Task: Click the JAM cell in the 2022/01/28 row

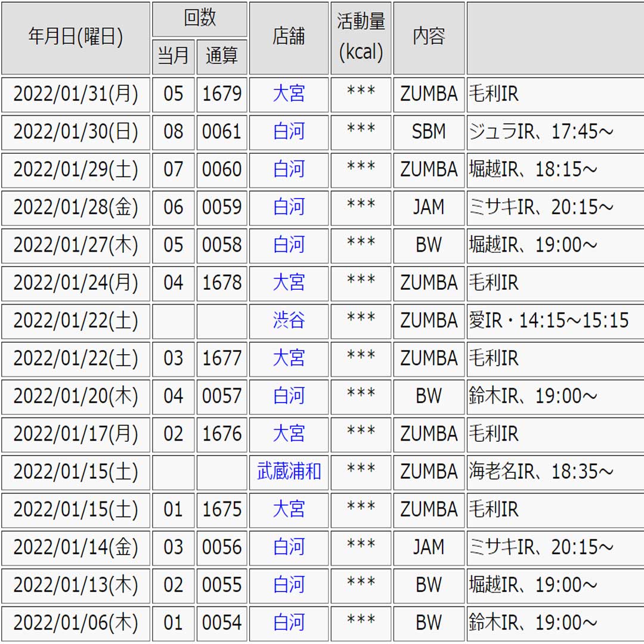Action: [x=429, y=208]
